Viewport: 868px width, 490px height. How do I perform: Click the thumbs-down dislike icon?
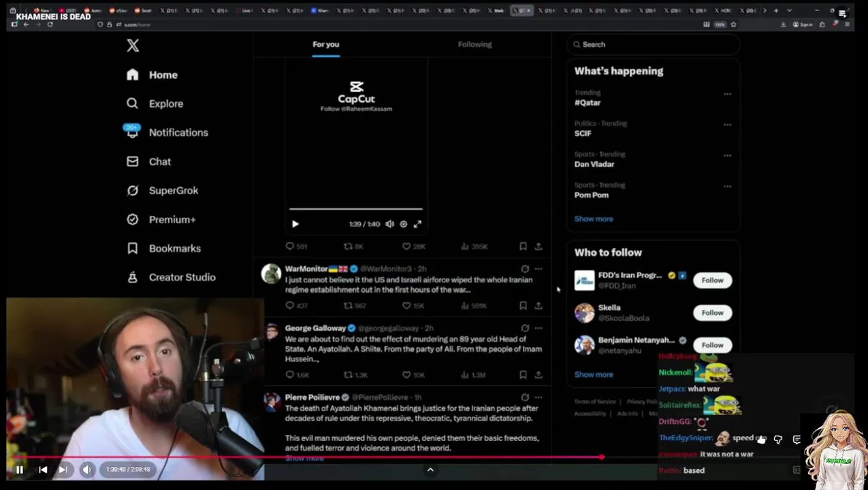[778, 440]
